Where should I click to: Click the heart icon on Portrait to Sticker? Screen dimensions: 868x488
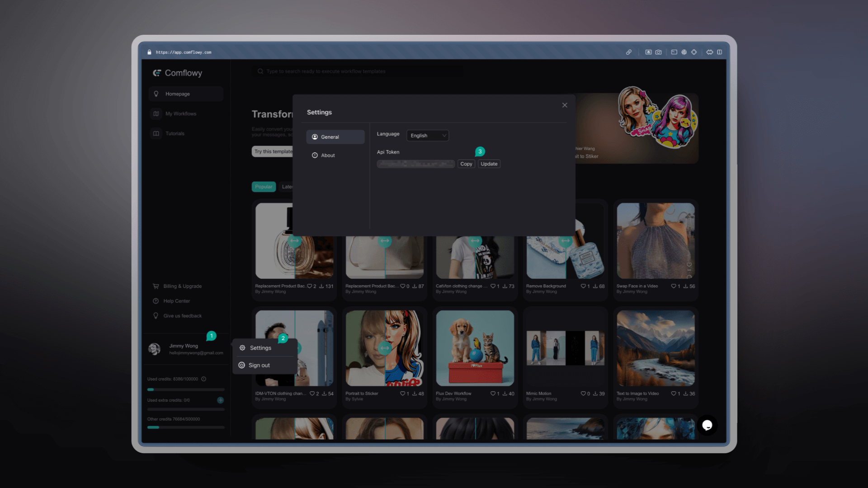point(402,394)
